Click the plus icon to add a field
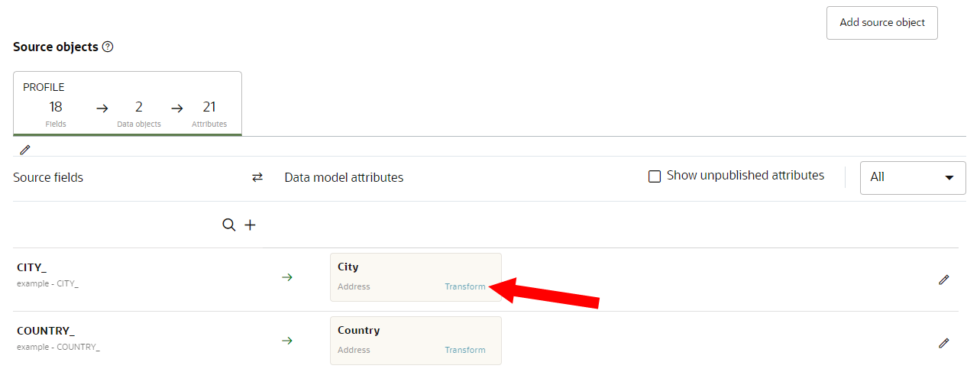Screen dimensions: 980x372 (250, 225)
